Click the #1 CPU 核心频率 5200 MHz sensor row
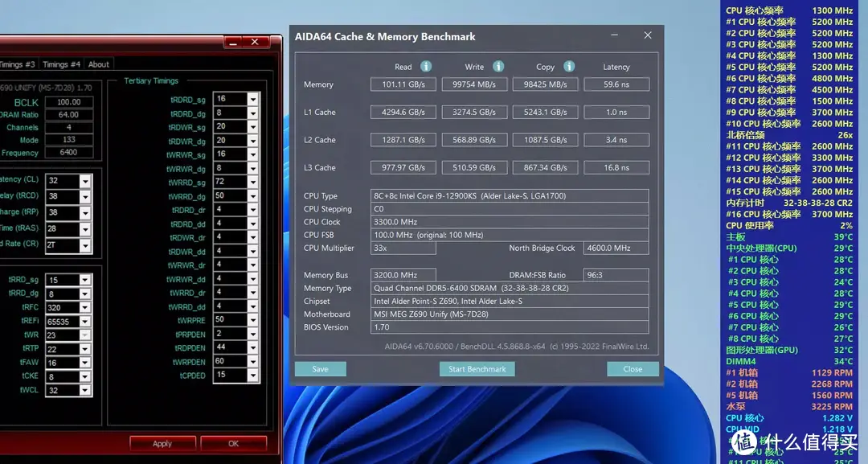Viewport: 868px width, 464px height. [x=789, y=22]
